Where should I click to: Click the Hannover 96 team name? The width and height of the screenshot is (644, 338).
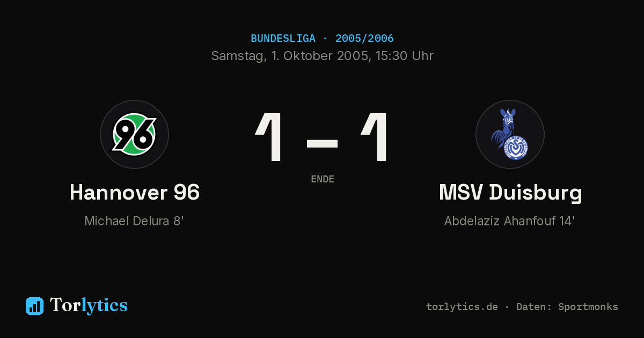[x=135, y=193]
